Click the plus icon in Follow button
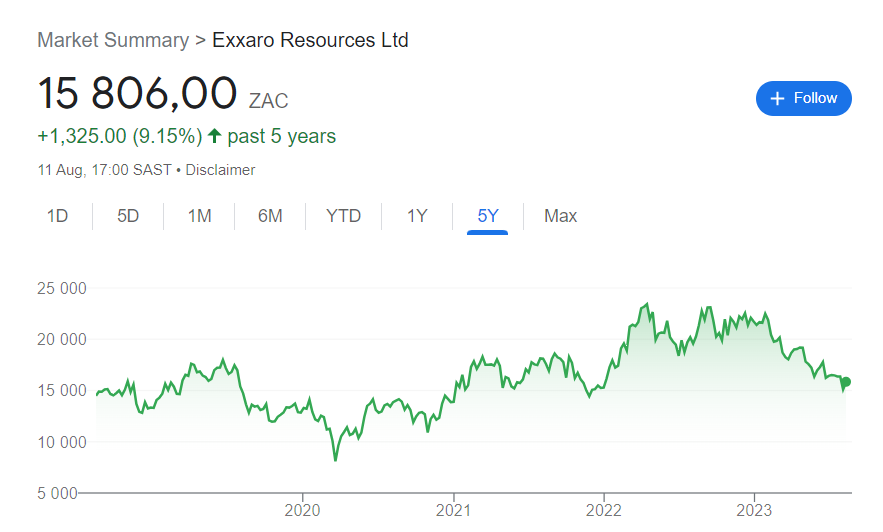This screenshot has height=532, width=883. tap(779, 98)
